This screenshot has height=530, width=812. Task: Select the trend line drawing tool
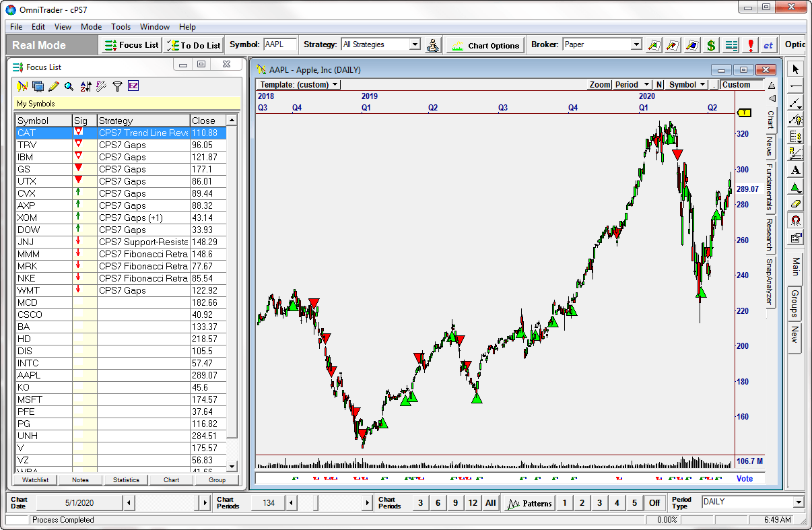[795, 102]
